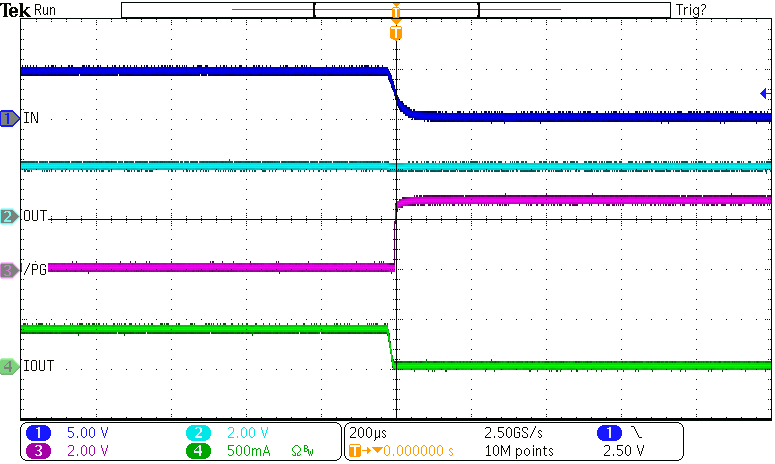Screen dimensions: 775x464
Task: Click the OUT waveform label
Action: (x=35, y=216)
